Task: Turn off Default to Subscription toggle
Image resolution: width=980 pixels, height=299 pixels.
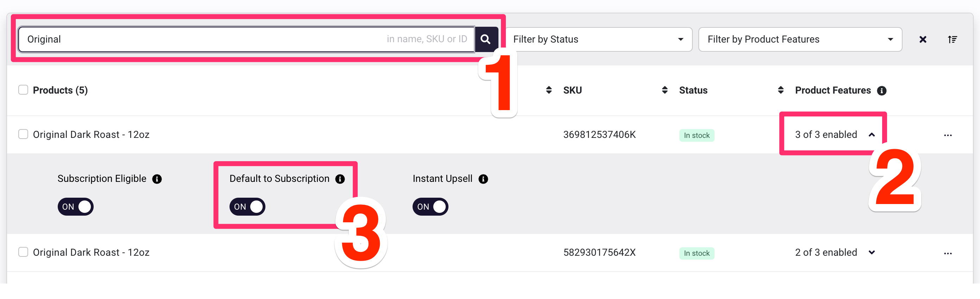Action: (x=247, y=206)
